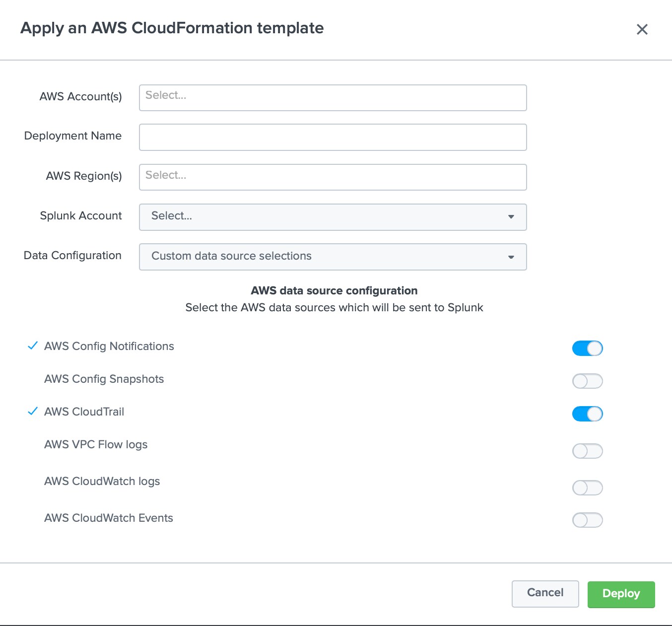Click the 'AWS data source configuration' heading
Image resolution: width=672 pixels, height=626 pixels.
click(334, 291)
